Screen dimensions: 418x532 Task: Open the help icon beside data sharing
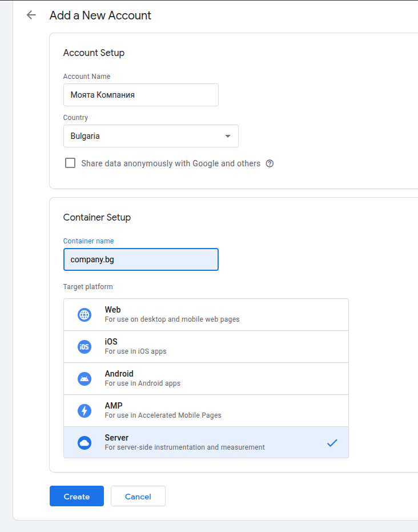(270, 163)
